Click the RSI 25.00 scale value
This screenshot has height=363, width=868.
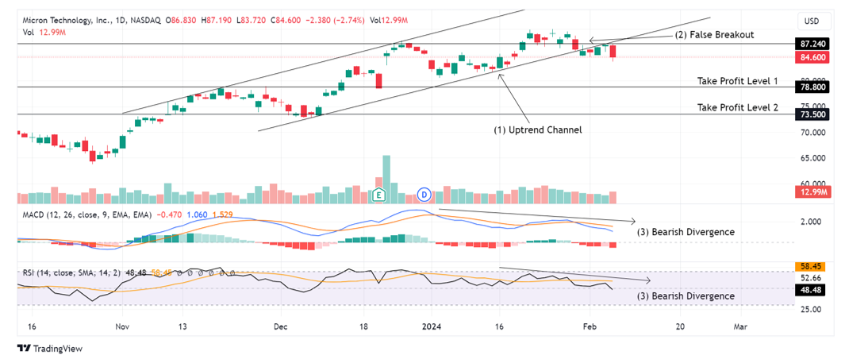coord(810,309)
